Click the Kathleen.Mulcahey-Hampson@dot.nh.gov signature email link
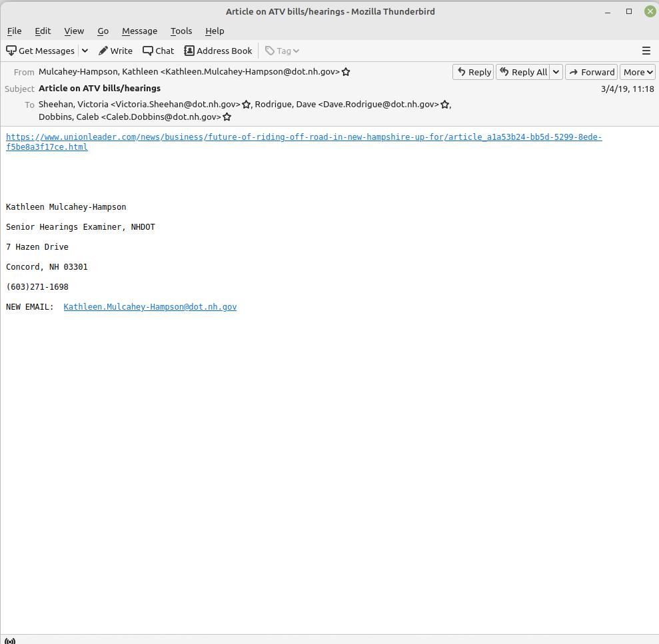This screenshot has width=659, height=644. [150, 307]
